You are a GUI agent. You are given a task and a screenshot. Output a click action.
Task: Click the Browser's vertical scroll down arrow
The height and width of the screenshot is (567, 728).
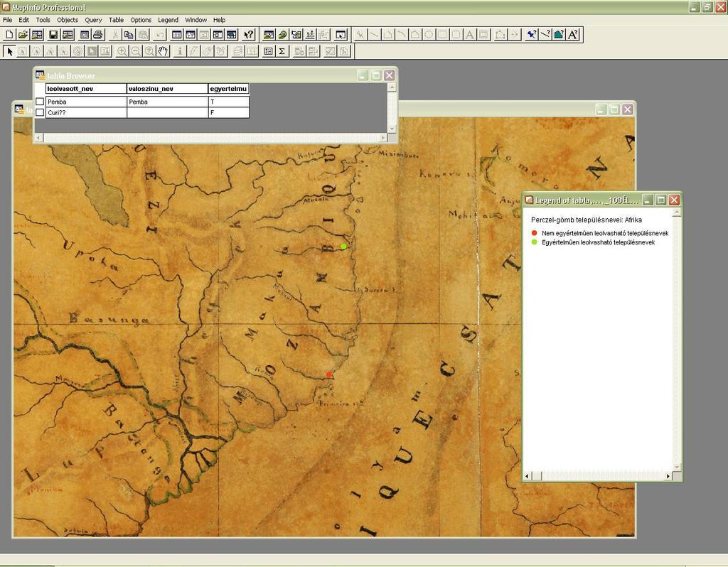pos(392,129)
